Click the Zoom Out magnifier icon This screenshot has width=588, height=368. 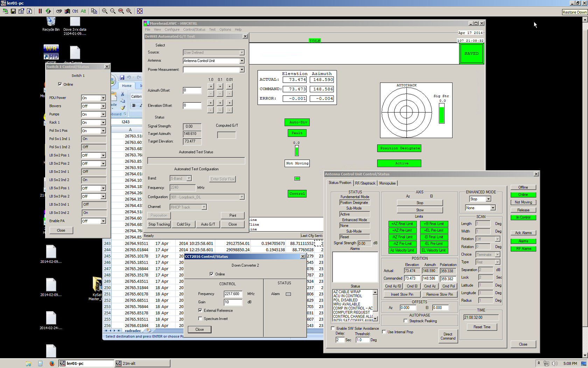113,11
